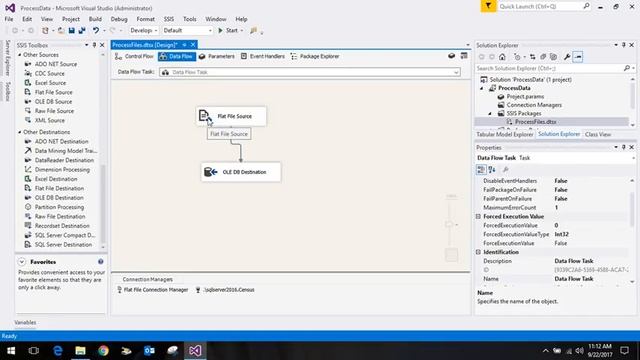The height and width of the screenshot is (360, 640).
Task: Click the designer zoom slider handle
Action: (x=449, y=224)
